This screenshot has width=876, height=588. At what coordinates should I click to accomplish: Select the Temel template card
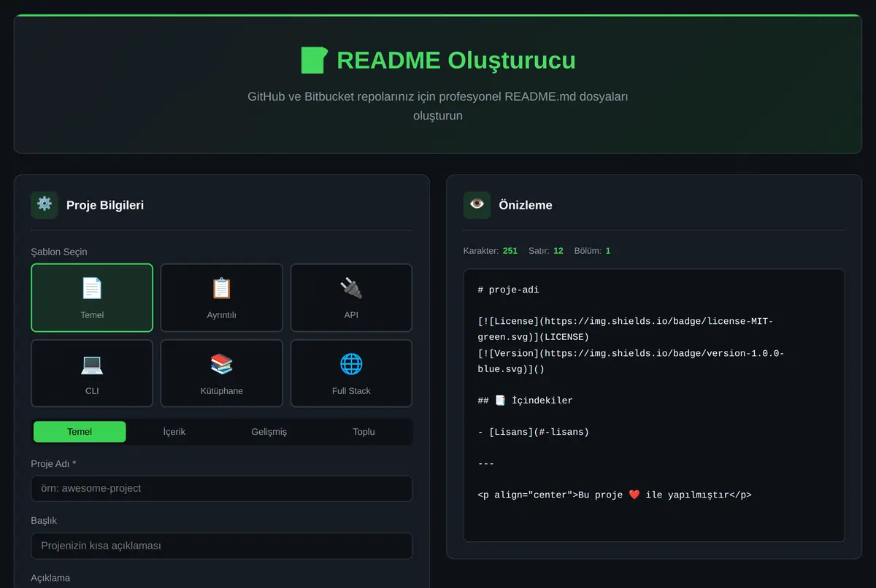tap(92, 298)
